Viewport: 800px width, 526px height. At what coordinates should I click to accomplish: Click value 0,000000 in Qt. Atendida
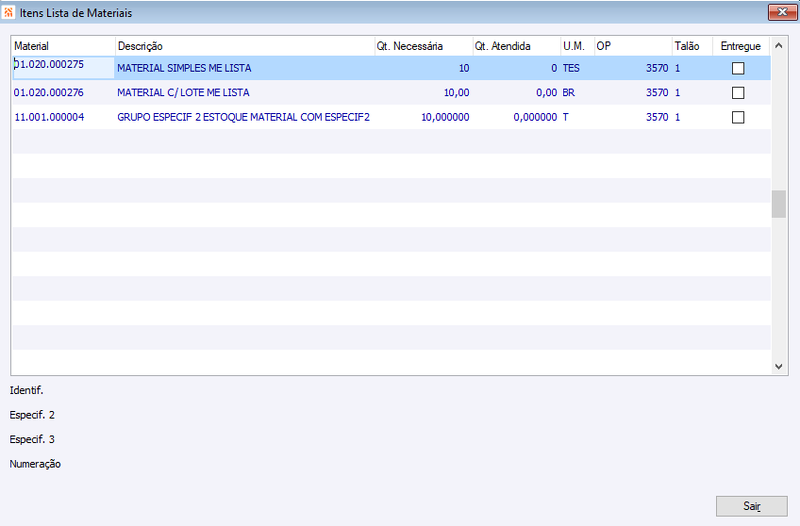click(x=535, y=117)
